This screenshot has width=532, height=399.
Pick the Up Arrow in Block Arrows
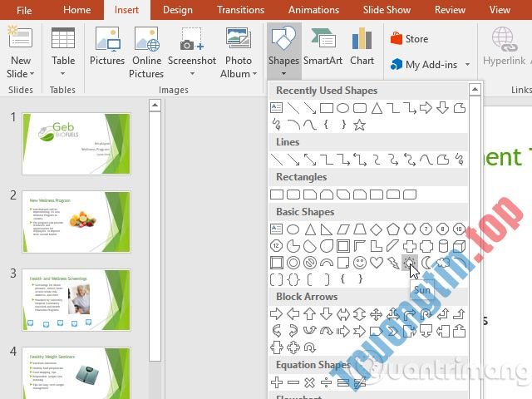coord(310,314)
